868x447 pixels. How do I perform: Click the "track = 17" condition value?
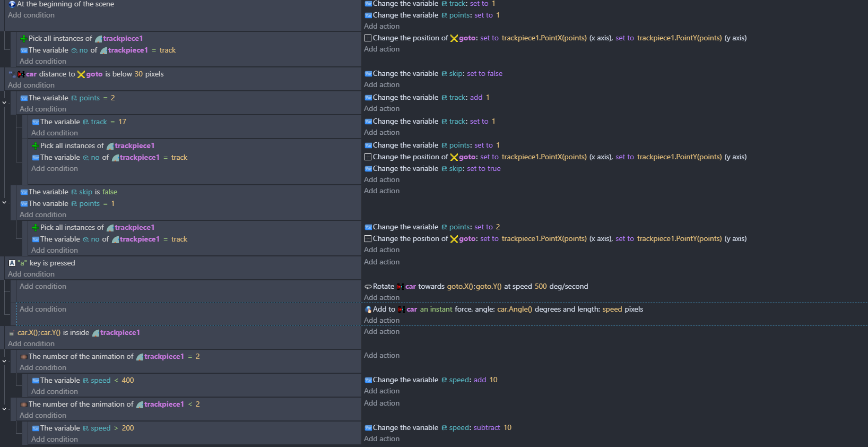122,122
